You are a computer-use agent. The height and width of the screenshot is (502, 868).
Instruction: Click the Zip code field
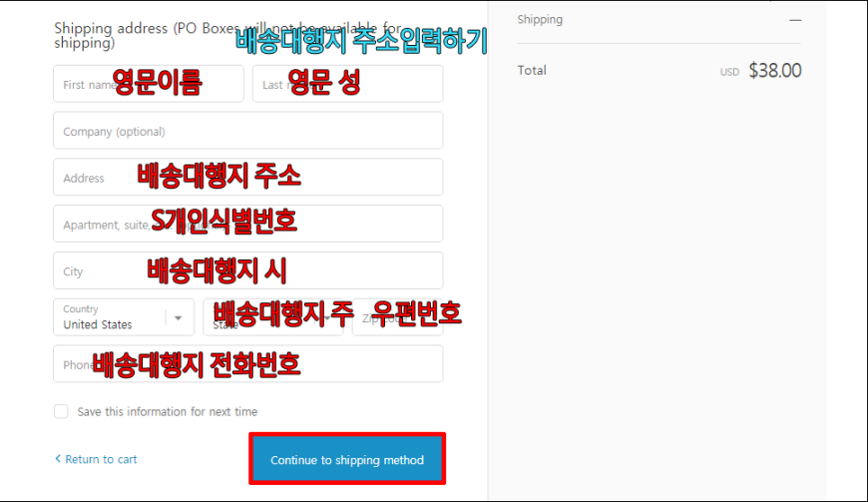click(x=397, y=317)
